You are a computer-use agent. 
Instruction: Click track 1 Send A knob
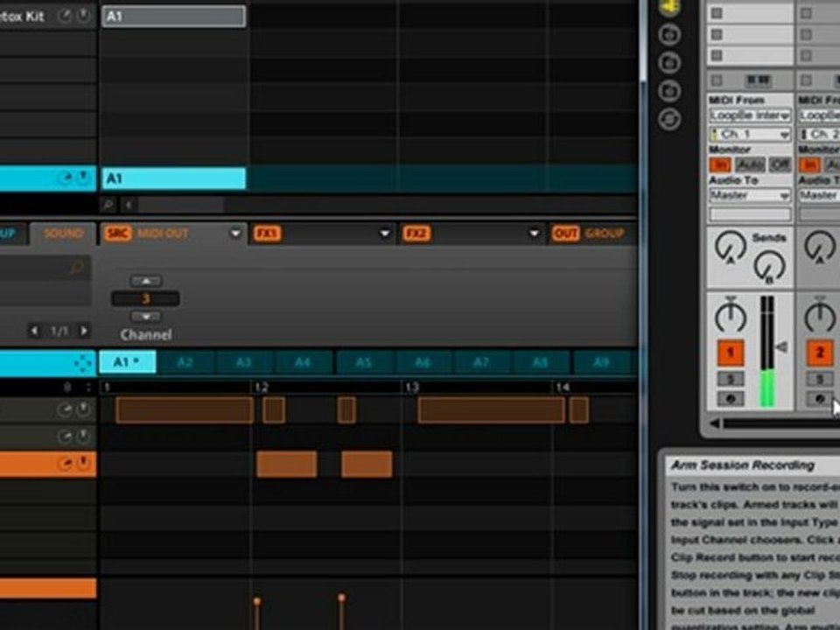[x=730, y=248]
